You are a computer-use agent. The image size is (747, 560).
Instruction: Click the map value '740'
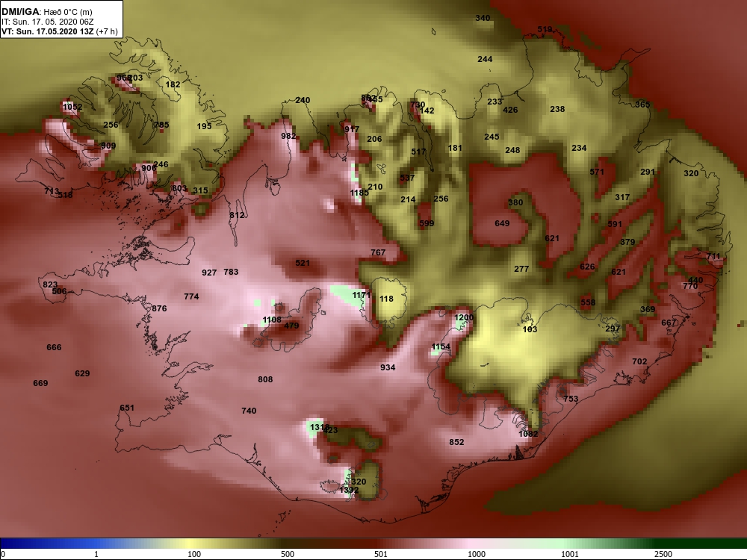tap(249, 411)
